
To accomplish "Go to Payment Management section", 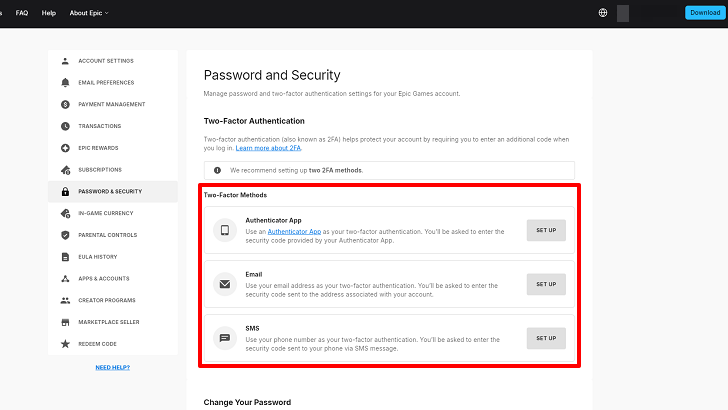I will (x=111, y=104).
